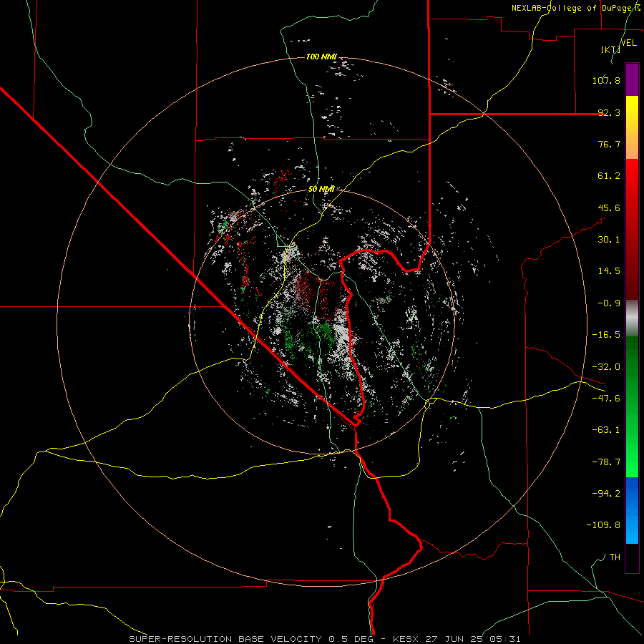Click the 14.5 velocity scale value
Image resolution: width=644 pixels, height=644 pixels.
609,271
